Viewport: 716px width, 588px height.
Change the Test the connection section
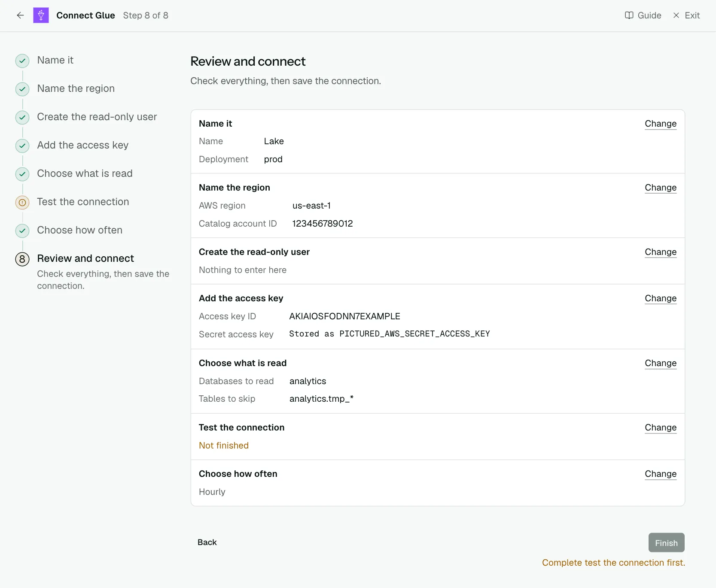(x=661, y=427)
